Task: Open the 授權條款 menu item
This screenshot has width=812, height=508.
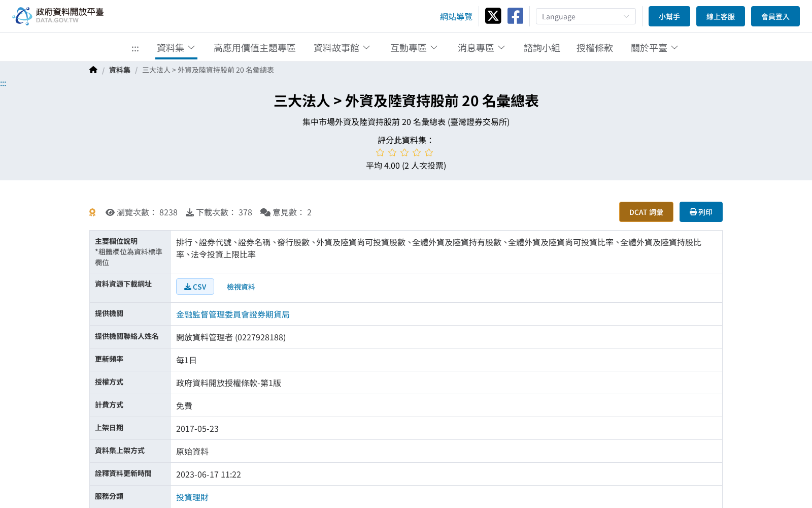Action: coord(595,48)
